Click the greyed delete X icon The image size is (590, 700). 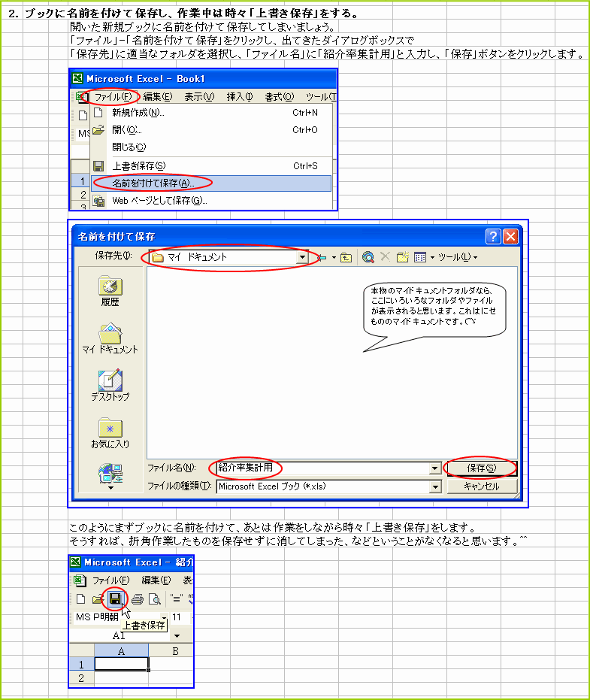(x=385, y=256)
